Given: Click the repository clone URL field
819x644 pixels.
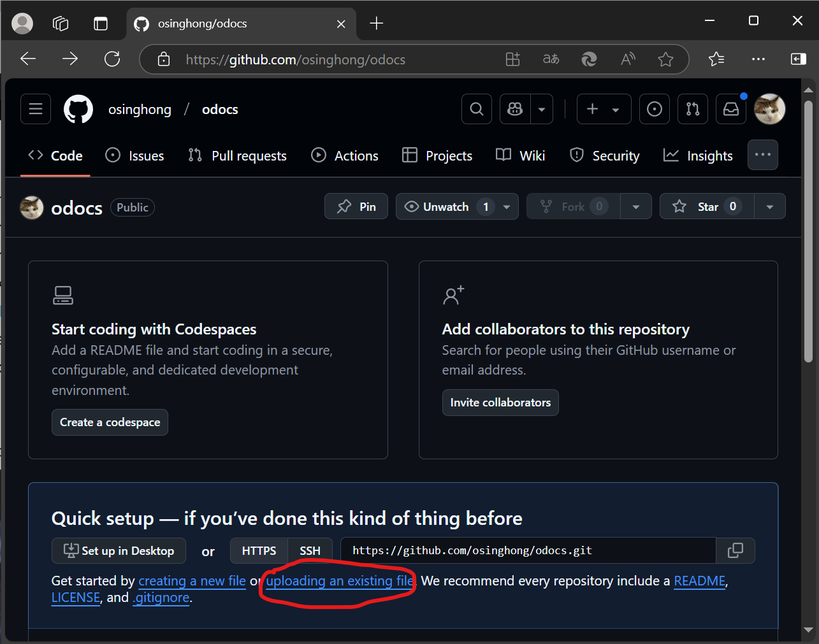Looking at the screenshot, I should 528,550.
